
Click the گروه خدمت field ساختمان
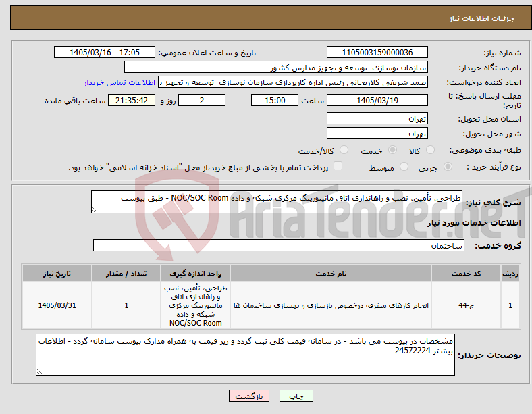[279, 245]
